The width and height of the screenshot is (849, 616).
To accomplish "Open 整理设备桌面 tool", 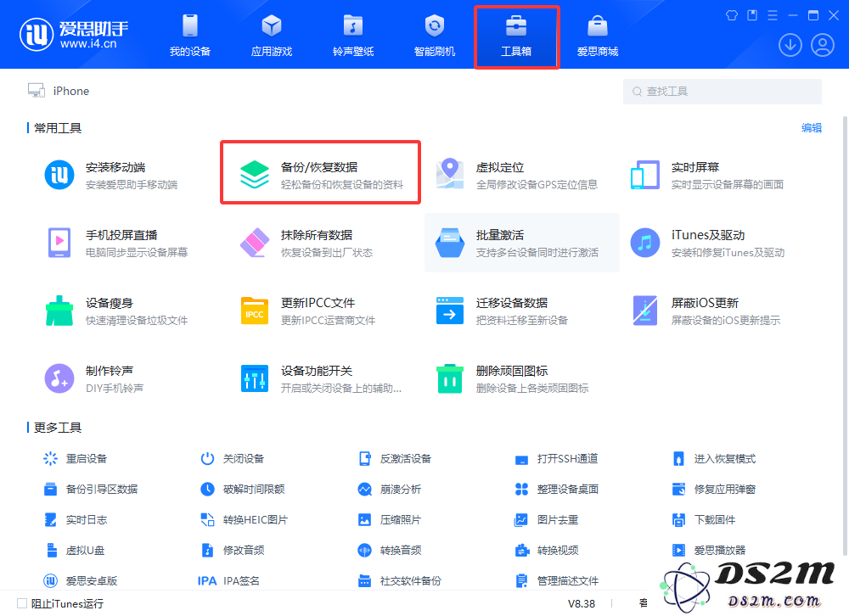I will coord(557,490).
